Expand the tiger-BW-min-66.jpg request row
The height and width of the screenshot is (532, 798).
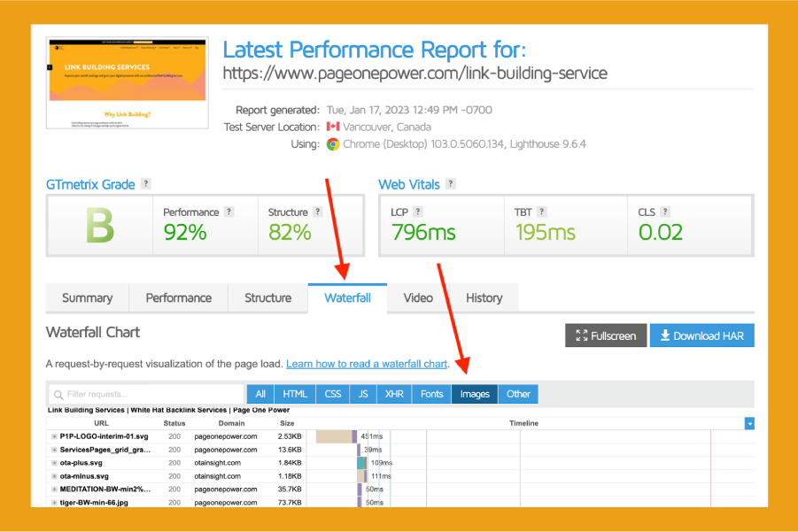[x=54, y=503]
